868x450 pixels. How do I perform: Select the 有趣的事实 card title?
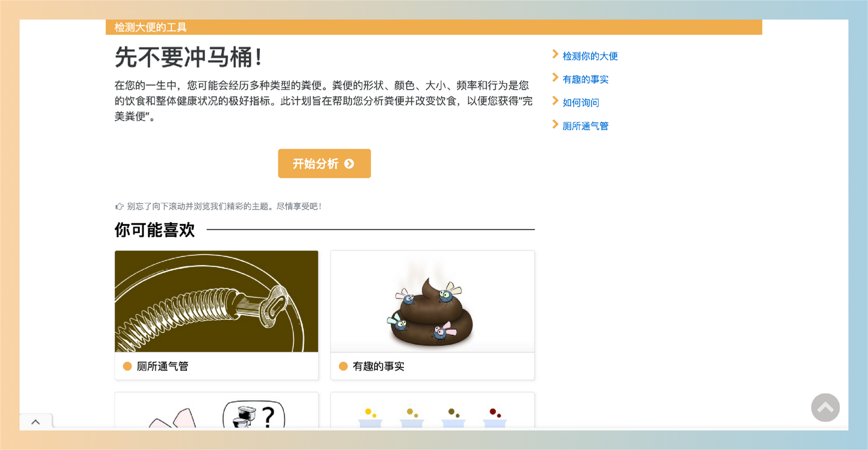(x=379, y=366)
